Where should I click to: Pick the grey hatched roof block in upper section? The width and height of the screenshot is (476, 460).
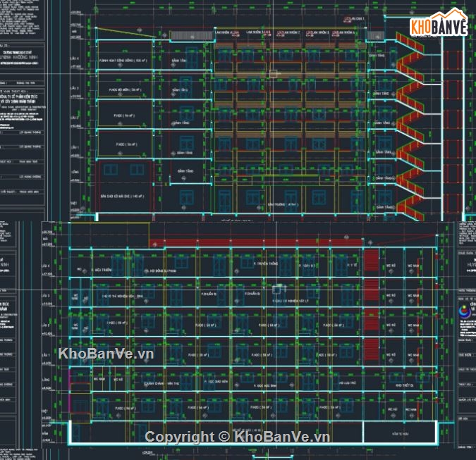tap(192, 36)
